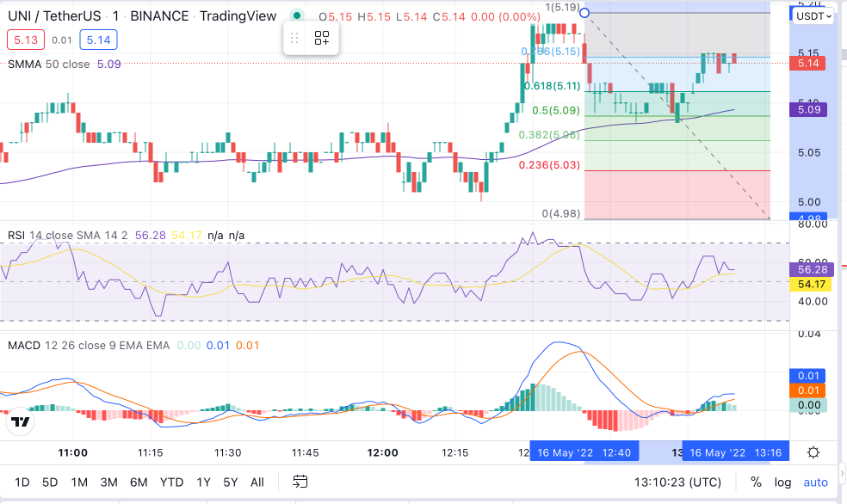This screenshot has width=847, height=504.
Task: Click the purple 56.28 RSI value label
Action: coord(812,269)
